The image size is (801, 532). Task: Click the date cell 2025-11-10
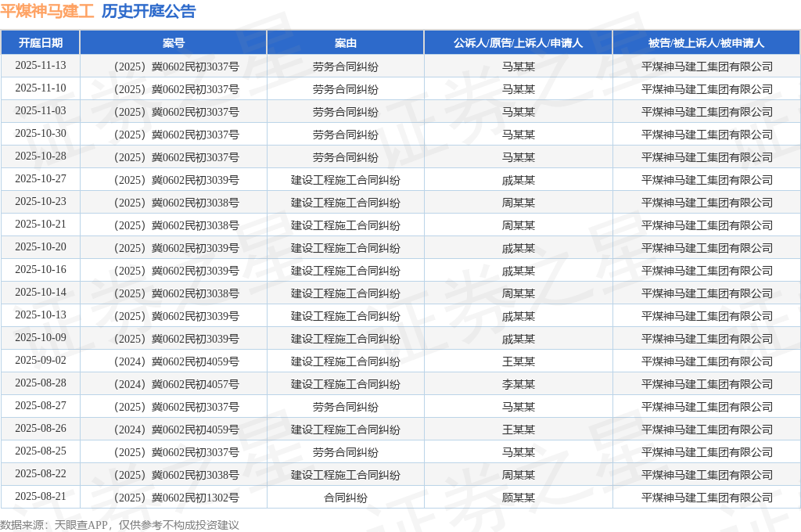(41, 88)
